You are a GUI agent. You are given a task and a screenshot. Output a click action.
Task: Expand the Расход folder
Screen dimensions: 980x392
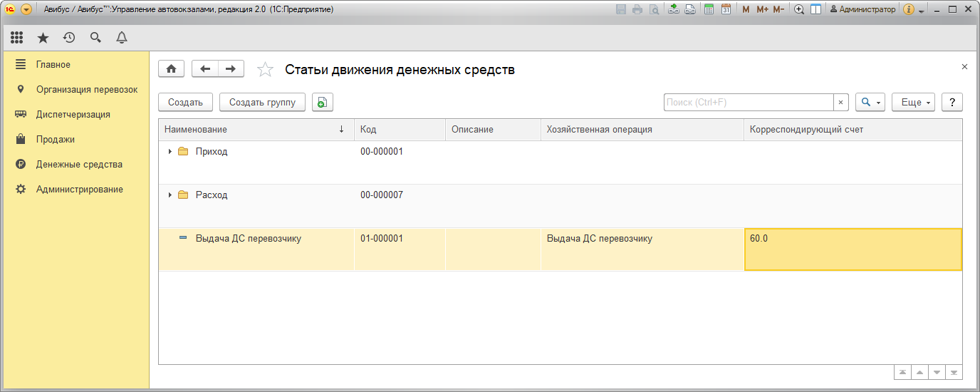coord(170,195)
